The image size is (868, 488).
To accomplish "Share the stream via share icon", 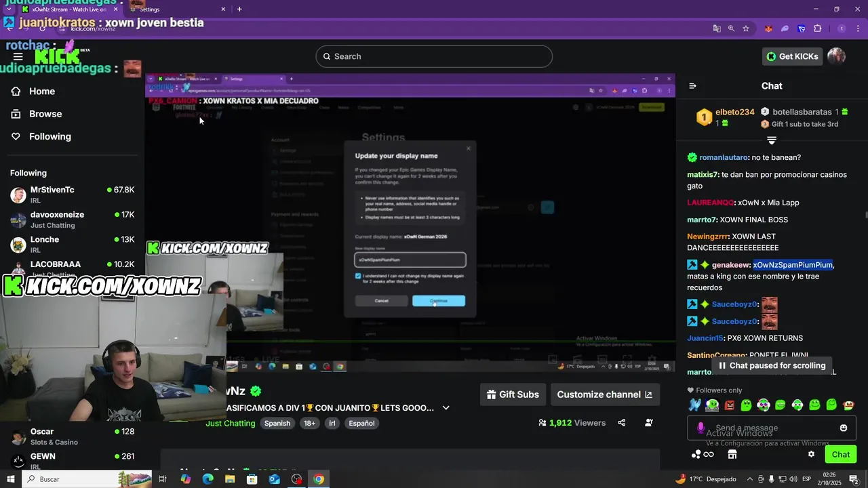I will coord(622,423).
